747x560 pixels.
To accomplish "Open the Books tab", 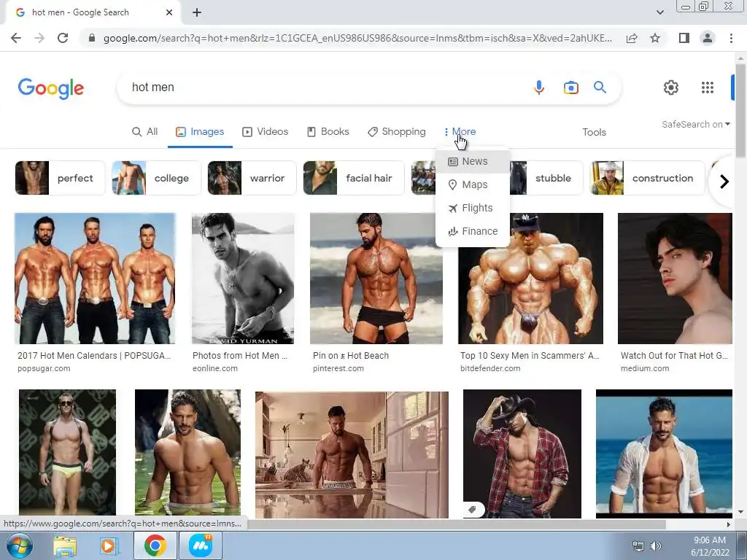I will point(328,132).
